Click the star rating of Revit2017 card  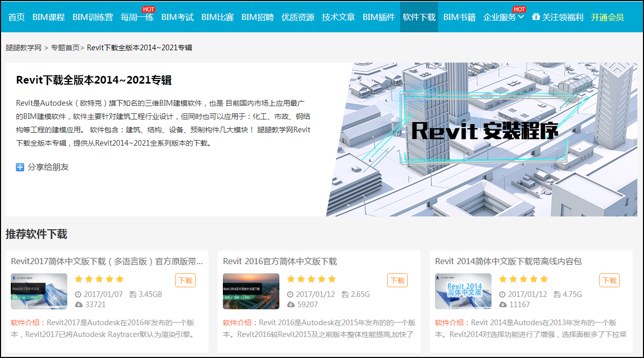[x=100, y=279]
